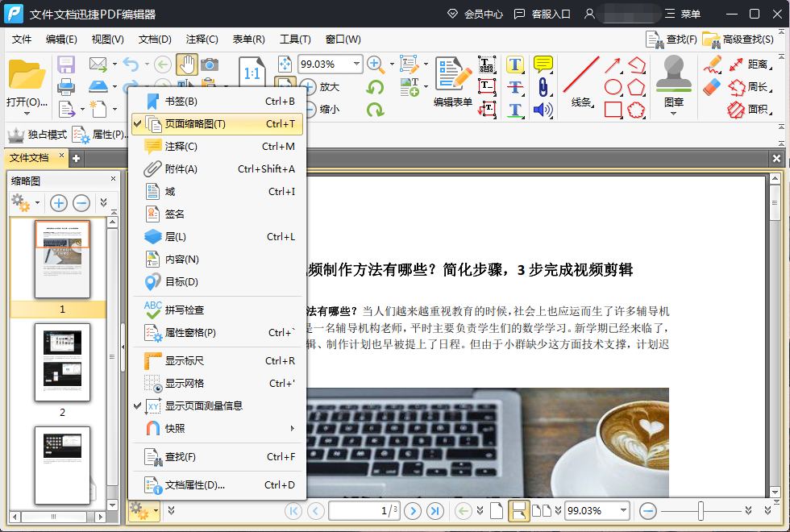Open the File menu

point(22,39)
